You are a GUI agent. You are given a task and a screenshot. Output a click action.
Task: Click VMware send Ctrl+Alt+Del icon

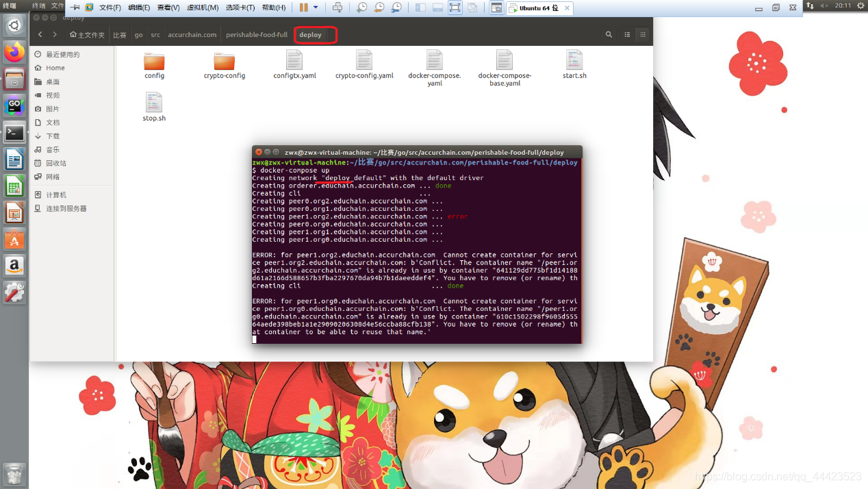tap(337, 8)
